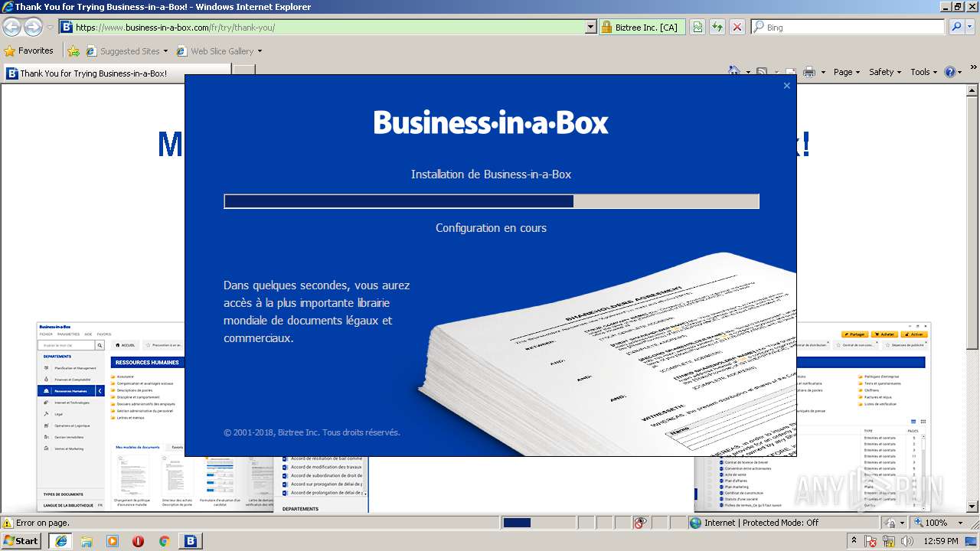The width and height of the screenshot is (980, 551).
Task: Click the red Opera taskbar icon
Action: click(138, 541)
